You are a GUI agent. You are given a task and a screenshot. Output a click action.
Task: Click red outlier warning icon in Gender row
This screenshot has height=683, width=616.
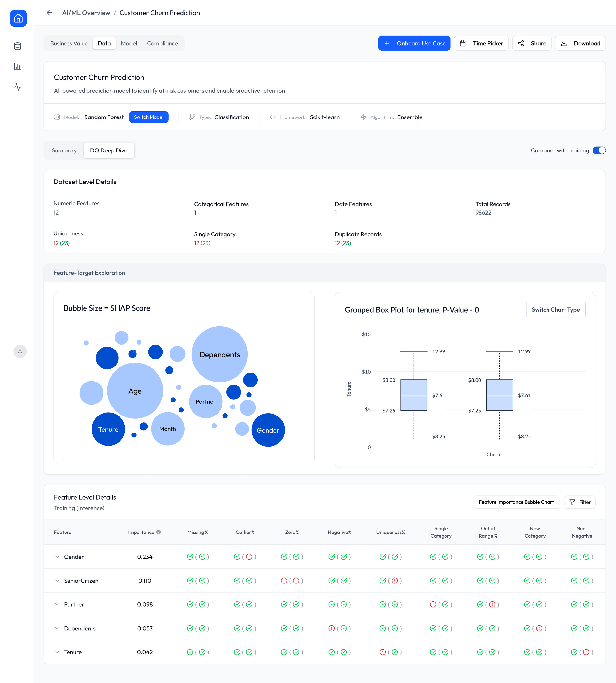(x=249, y=556)
